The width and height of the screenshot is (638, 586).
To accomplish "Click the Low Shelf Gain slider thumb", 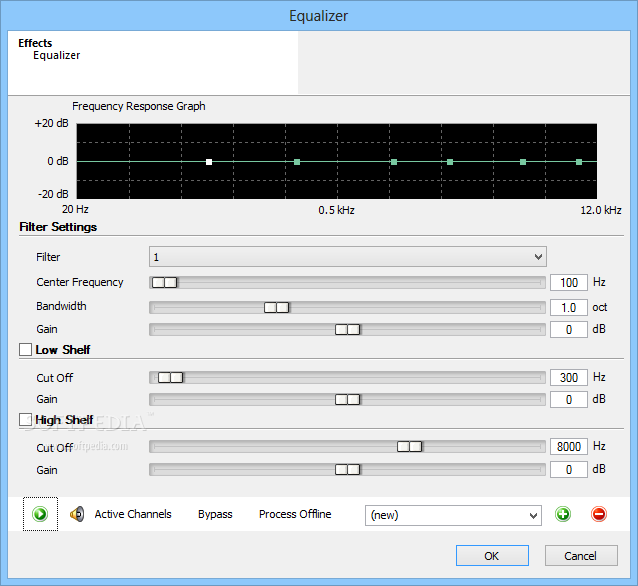I will point(347,400).
